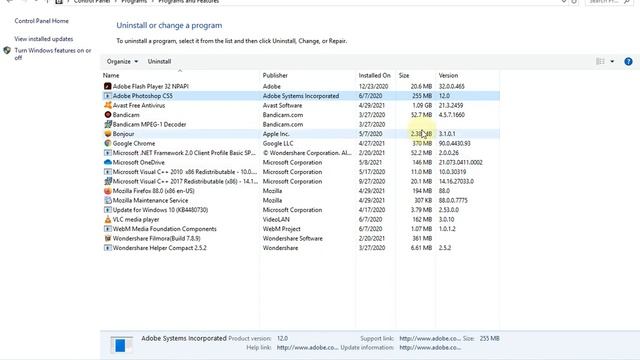Image resolution: width=640 pixels, height=360 pixels.
Task: Click the Bandicam red circle icon
Action: coord(108,115)
